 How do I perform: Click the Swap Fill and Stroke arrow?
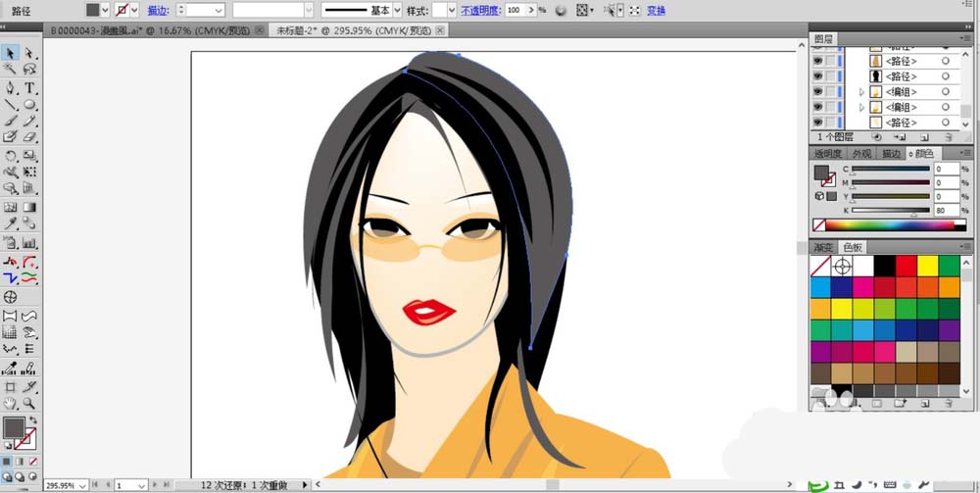pyautogui.click(x=33, y=419)
